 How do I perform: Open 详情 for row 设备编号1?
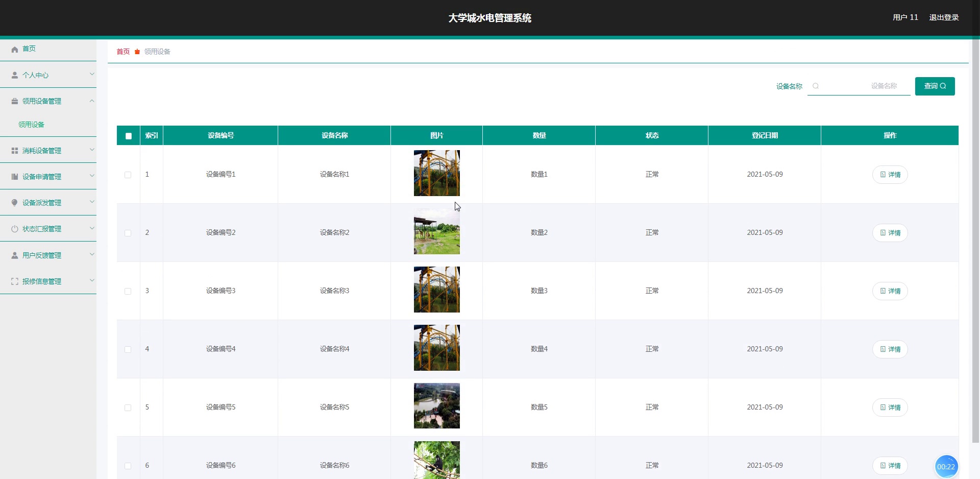pyautogui.click(x=890, y=175)
